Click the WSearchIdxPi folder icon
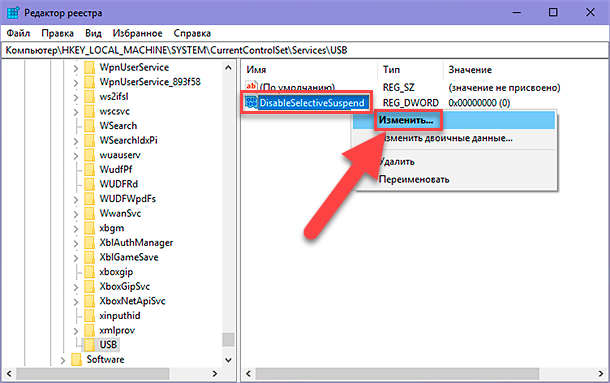 click(x=89, y=140)
